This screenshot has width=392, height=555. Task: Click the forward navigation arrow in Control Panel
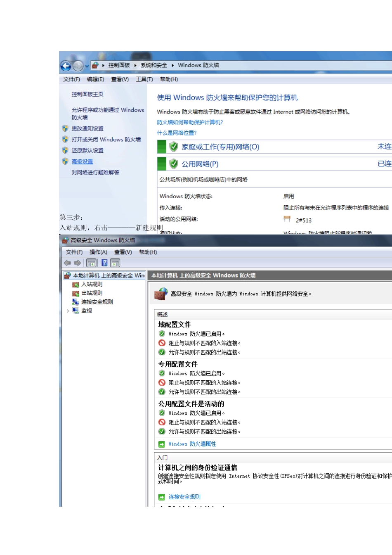point(78,66)
